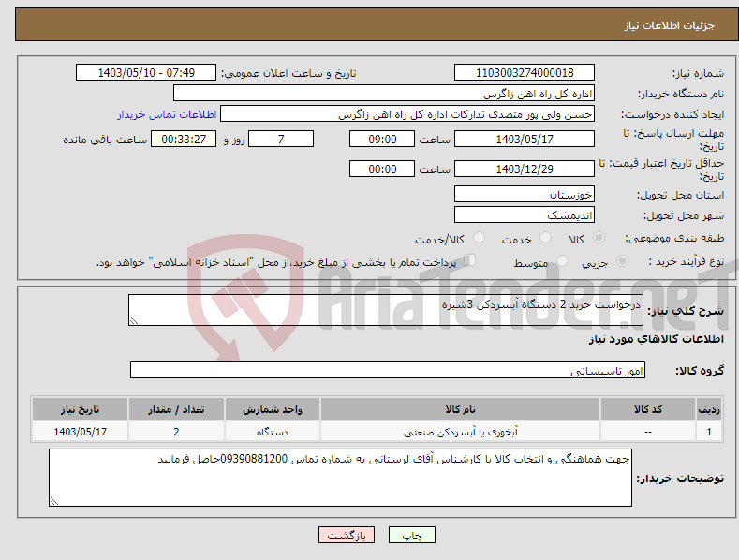The width and height of the screenshot is (739, 560).
Task: Select the خدمت radio button
Action: [545, 238]
